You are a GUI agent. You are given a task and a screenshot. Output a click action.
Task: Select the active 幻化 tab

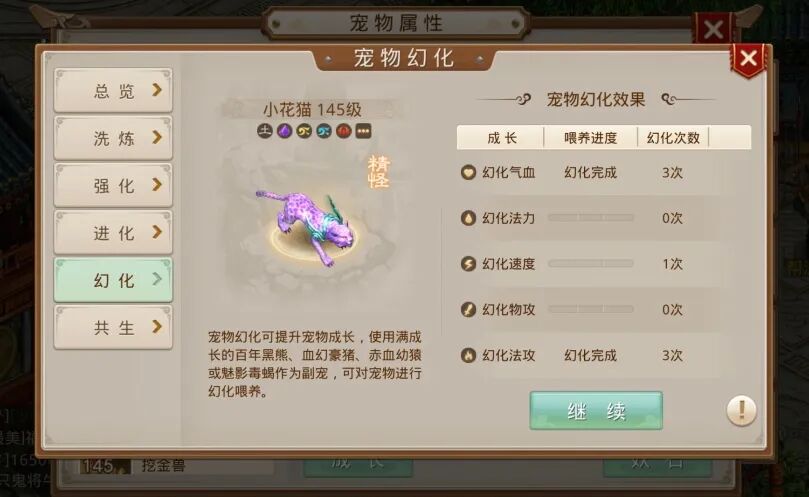113,280
